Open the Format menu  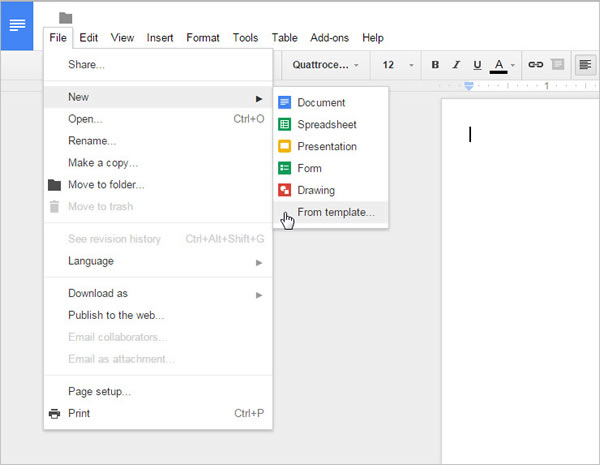203,38
